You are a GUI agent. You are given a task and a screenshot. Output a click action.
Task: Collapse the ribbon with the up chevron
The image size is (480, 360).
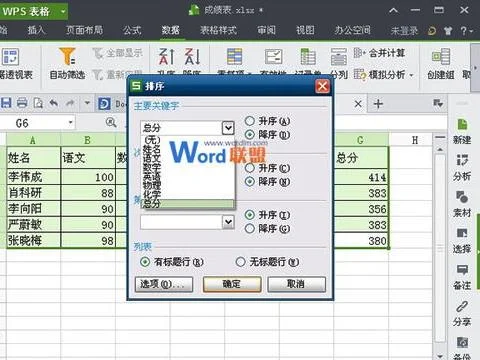[393, 11]
